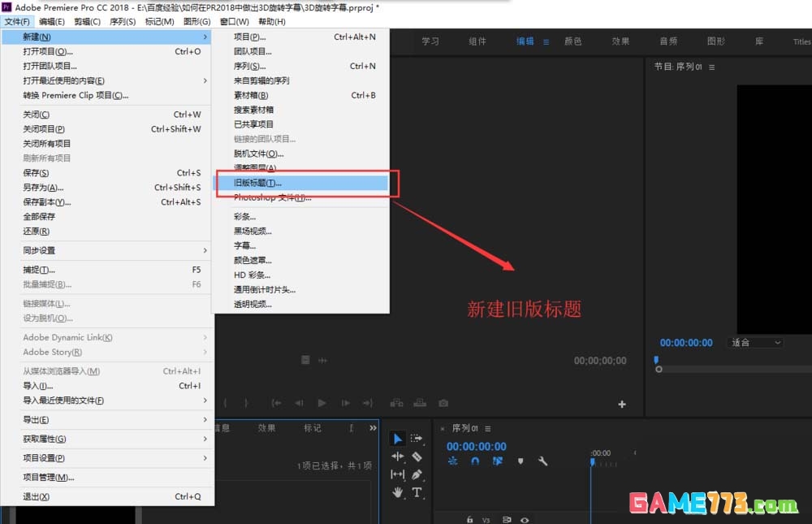Select the Slip tool
The width and height of the screenshot is (812, 524).
pyautogui.click(x=397, y=474)
